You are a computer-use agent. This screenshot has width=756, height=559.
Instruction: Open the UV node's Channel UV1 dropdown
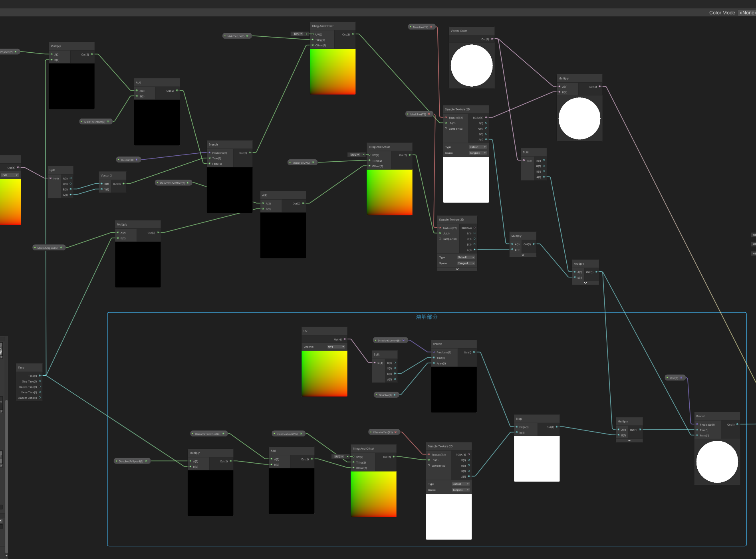[336, 347]
